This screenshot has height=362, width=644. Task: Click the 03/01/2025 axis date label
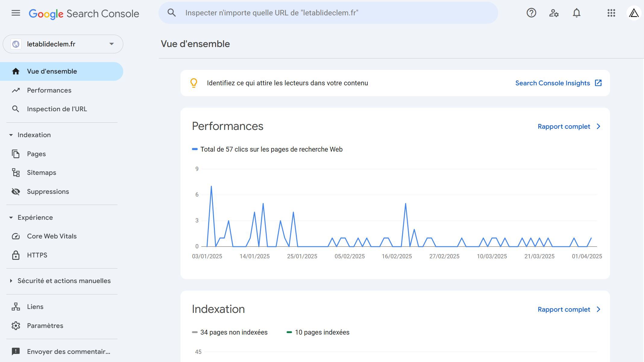[207, 256]
